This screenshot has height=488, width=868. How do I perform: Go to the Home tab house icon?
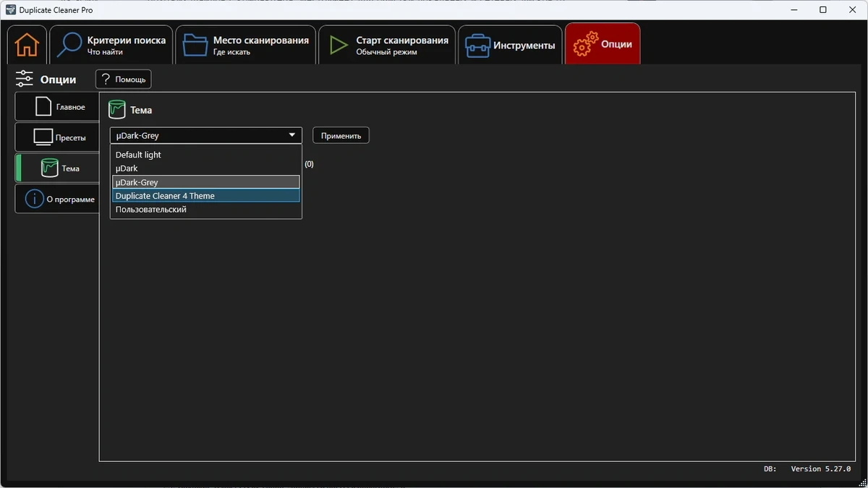pos(27,45)
